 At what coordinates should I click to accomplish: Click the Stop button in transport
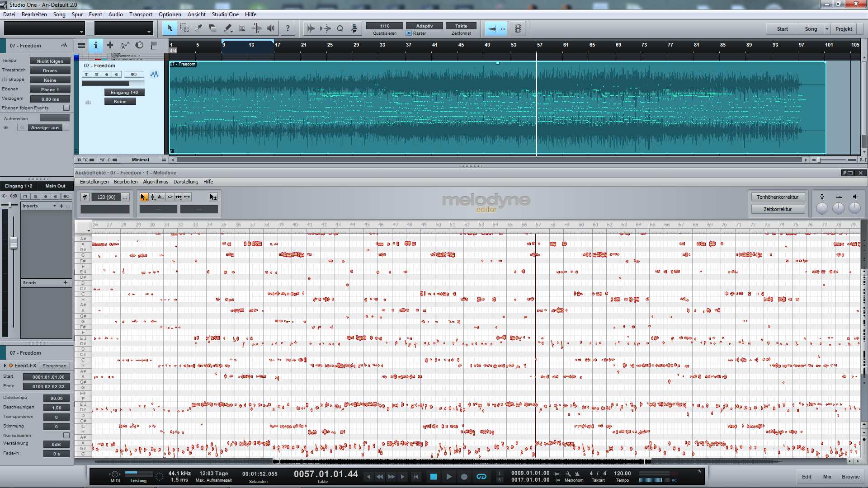click(x=433, y=476)
